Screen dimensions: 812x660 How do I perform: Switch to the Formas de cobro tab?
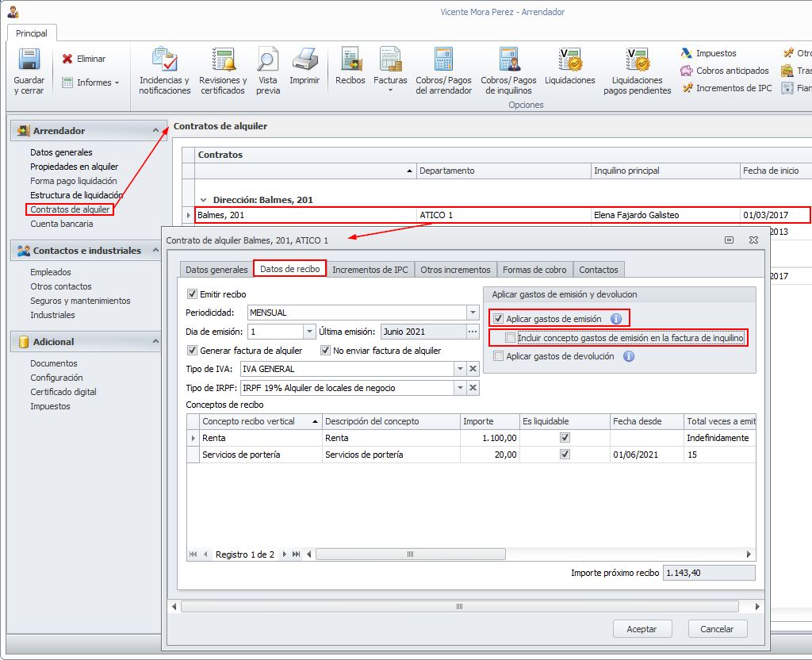pyautogui.click(x=534, y=270)
